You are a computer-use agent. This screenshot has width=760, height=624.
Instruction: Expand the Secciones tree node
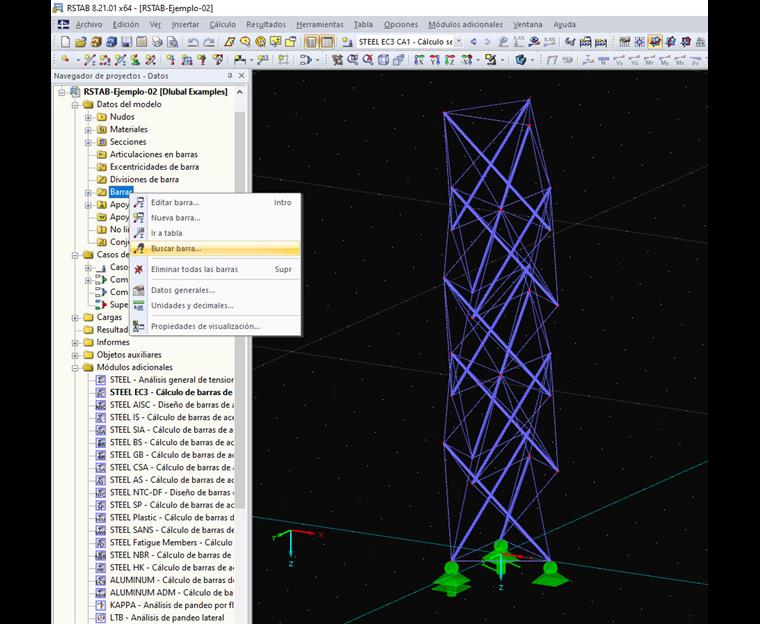88,143
